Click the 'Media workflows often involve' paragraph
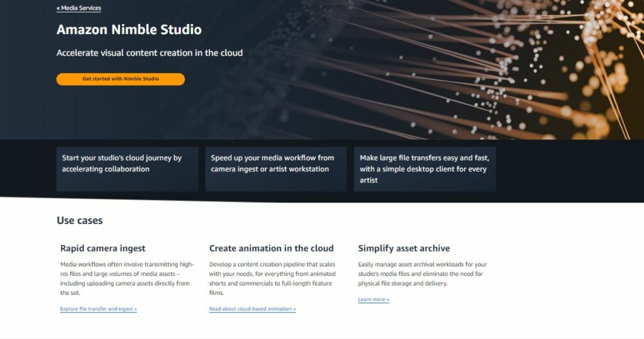Screen dimensions: 644x339 [127, 279]
